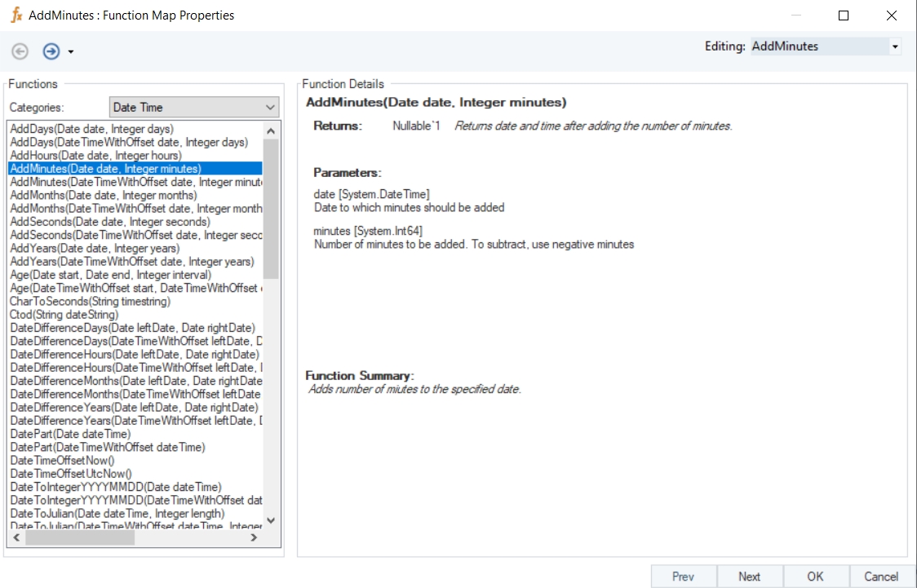This screenshot has height=588, width=917.
Task: Open the forward arrow's small dropdown caret
Action: pos(71,52)
